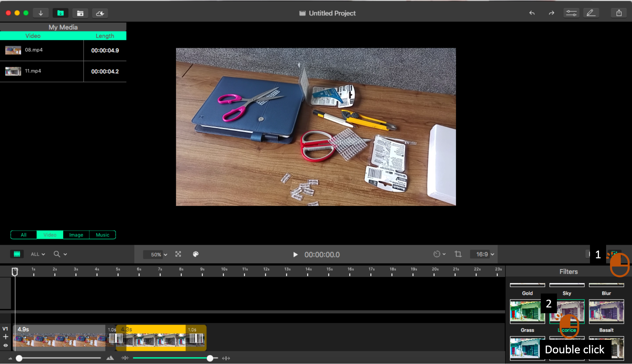632x364 pixels.
Task: Click the Gold filter label
Action: coord(527,293)
